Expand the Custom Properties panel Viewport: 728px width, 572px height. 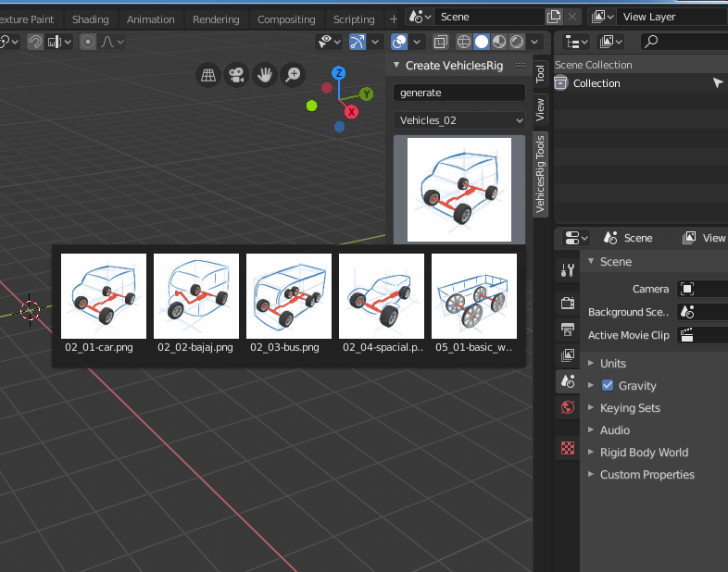646,475
